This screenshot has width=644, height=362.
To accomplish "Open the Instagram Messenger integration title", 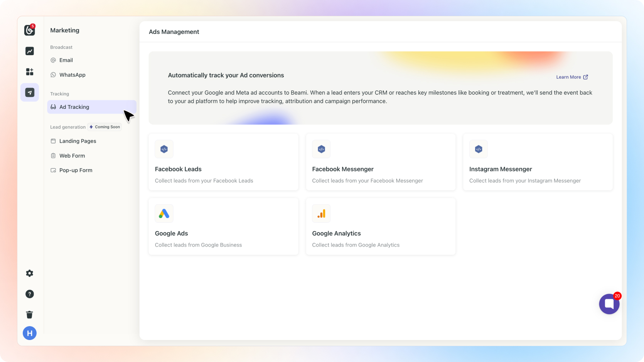I will (501, 169).
